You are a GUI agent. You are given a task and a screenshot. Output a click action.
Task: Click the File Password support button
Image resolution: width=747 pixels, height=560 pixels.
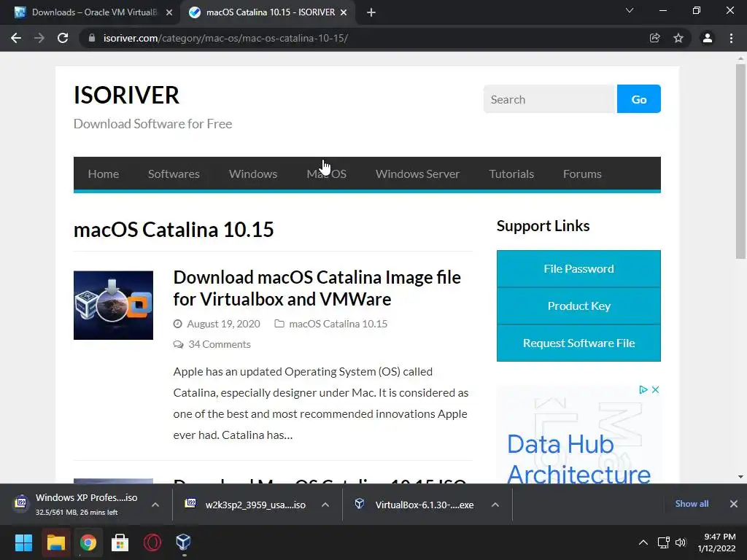[578, 268]
